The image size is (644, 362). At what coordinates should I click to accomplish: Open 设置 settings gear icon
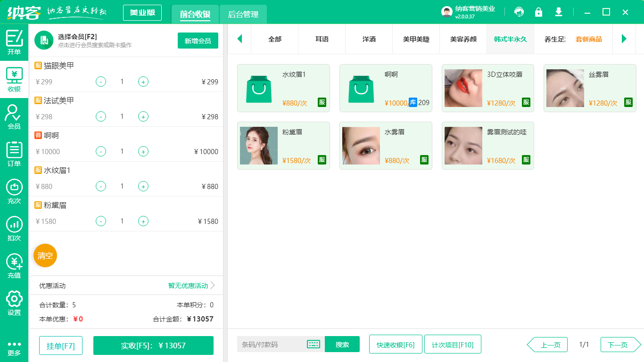pyautogui.click(x=14, y=303)
